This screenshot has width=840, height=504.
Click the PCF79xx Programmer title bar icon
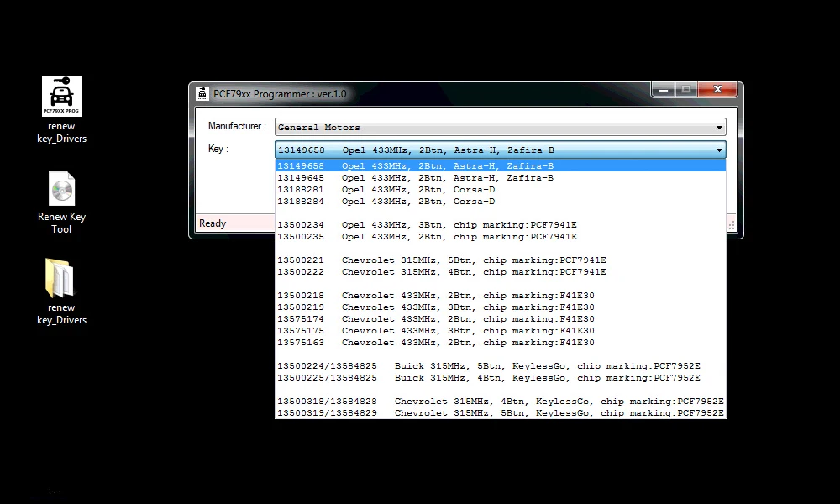pyautogui.click(x=202, y=94)
